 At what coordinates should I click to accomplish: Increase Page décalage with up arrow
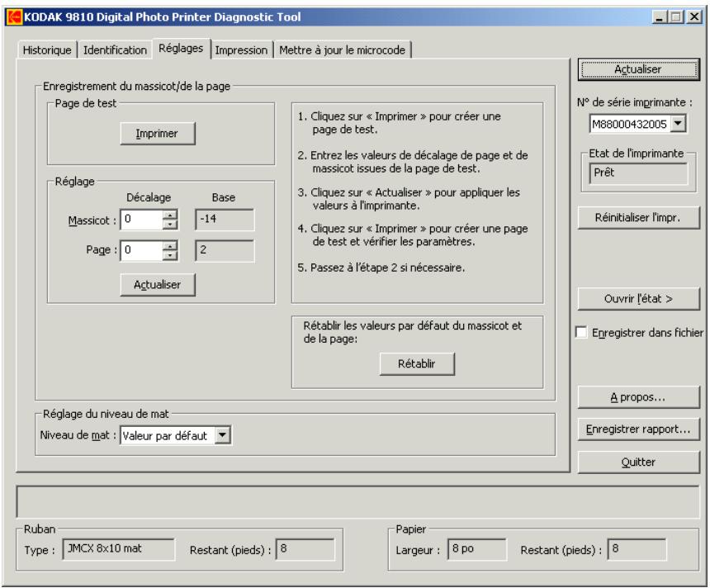tap(170, 246)
